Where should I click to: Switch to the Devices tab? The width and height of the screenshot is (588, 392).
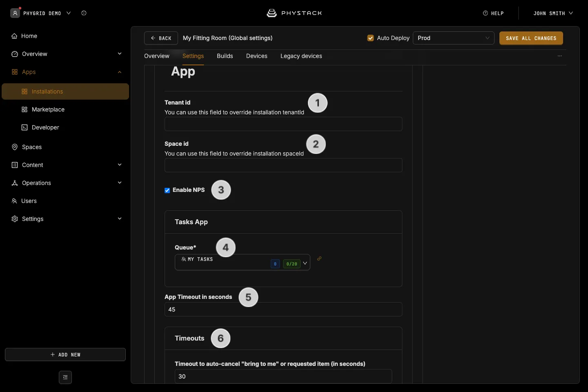[257, 56]
